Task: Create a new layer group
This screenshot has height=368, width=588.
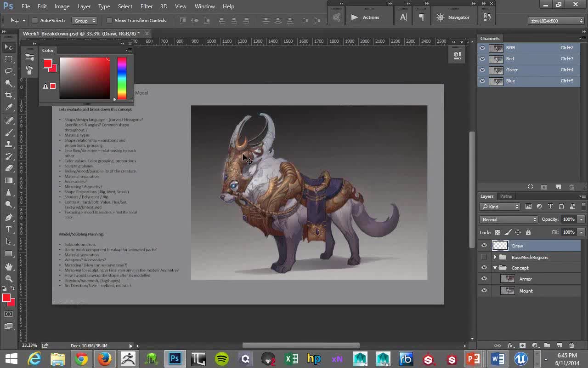Action: tap(547, 345)
